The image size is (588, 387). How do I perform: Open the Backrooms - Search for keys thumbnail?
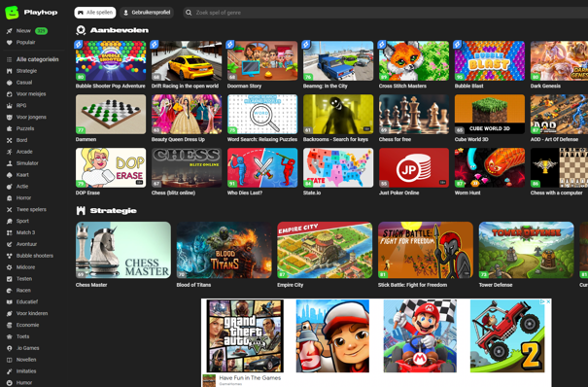coord(338,114)
